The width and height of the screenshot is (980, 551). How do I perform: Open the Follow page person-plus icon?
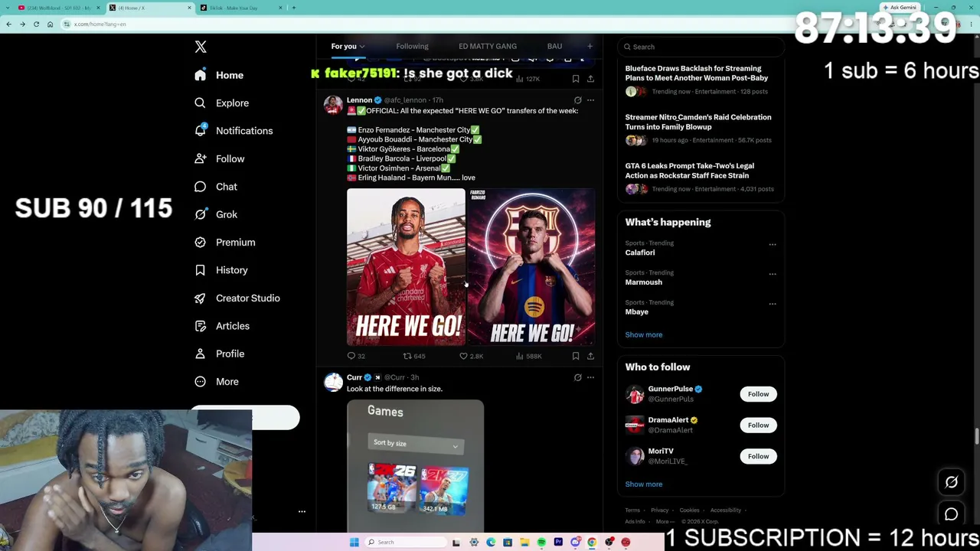click(200, 158)
